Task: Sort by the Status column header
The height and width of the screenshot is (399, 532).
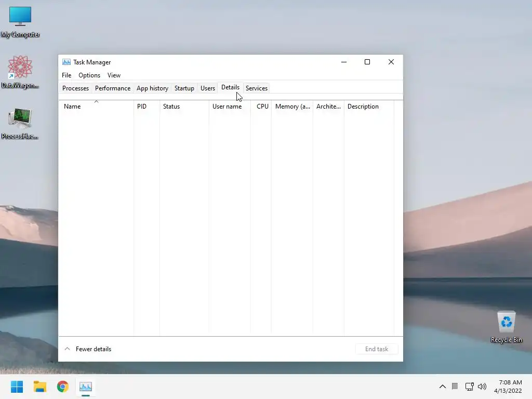Action: point(184,107)
